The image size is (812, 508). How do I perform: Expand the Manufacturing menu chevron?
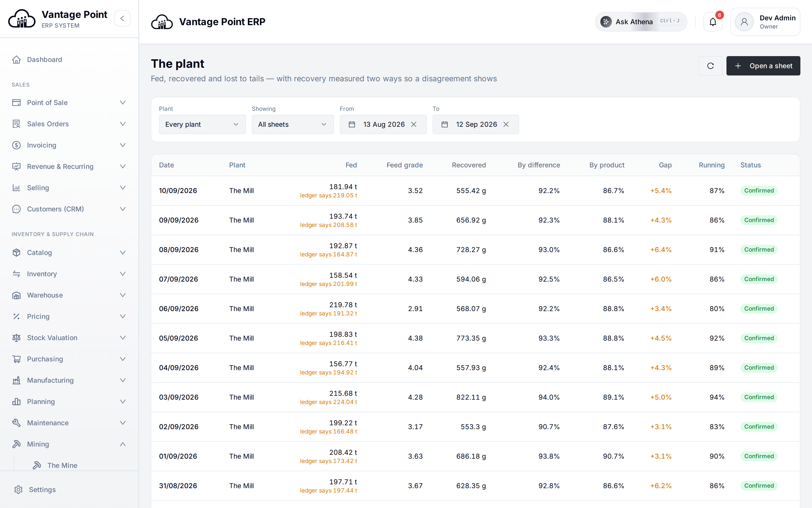pos(123,380)
